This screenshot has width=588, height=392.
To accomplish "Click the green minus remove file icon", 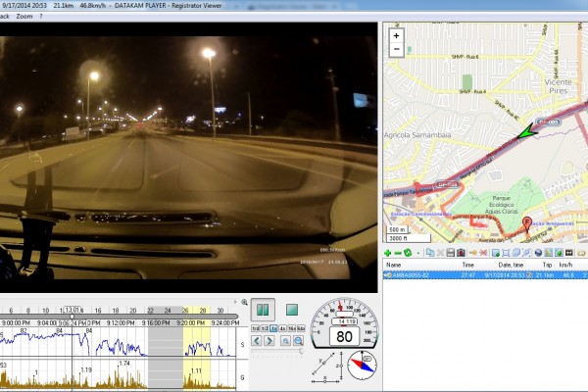I will point(397,253).
